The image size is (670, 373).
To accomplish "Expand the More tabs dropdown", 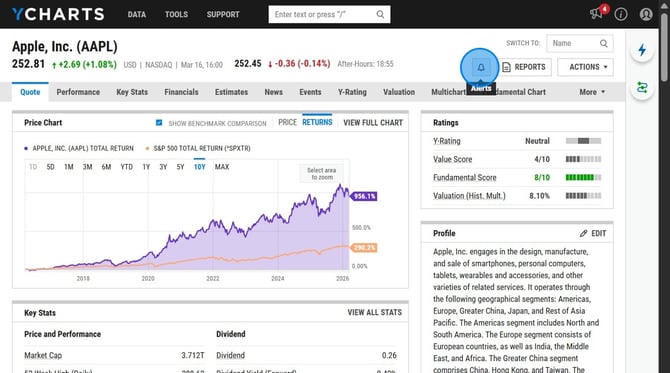I will (x=592, y=92).
